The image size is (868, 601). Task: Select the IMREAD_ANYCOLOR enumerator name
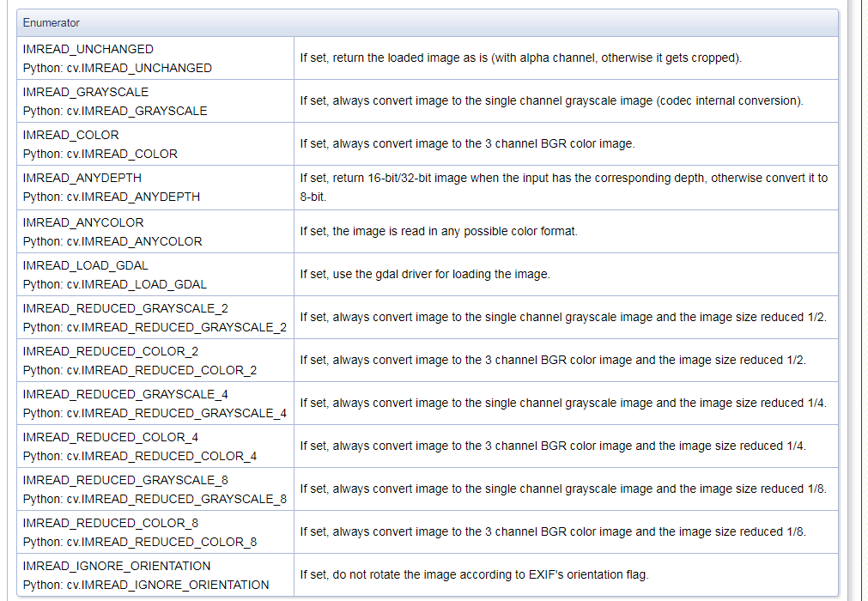pos(83,222)
